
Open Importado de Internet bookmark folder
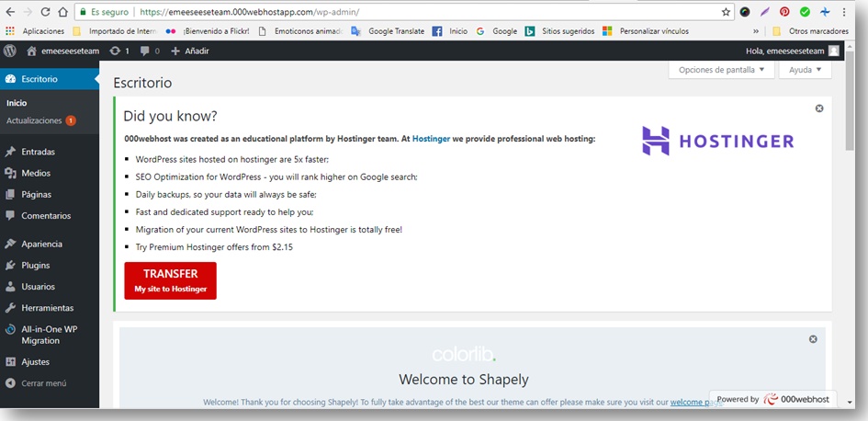pyautogui.click(x=116, y=31)
